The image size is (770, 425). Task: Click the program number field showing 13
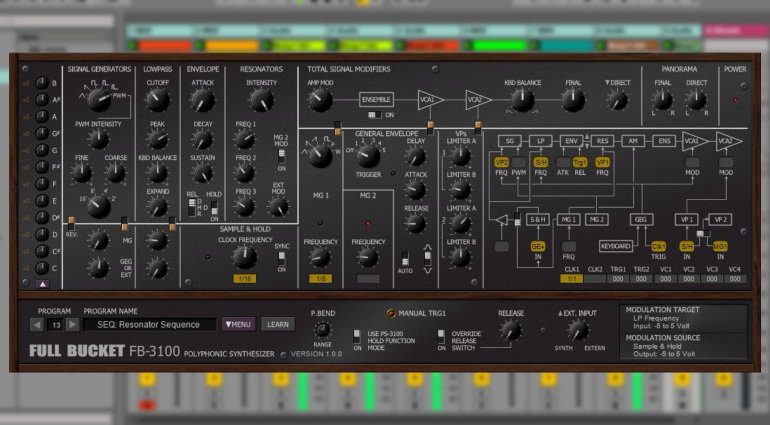(55, 324)
